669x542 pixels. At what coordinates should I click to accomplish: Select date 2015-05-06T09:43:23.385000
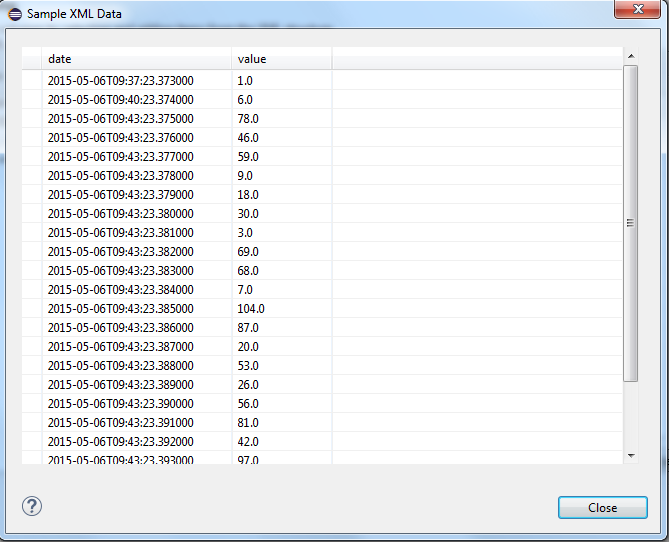121,309
